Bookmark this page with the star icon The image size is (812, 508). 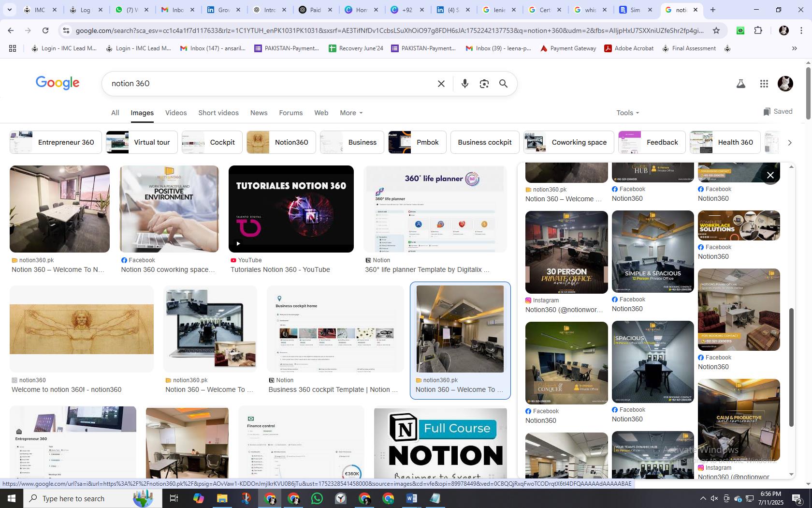[x=716, y=30]
